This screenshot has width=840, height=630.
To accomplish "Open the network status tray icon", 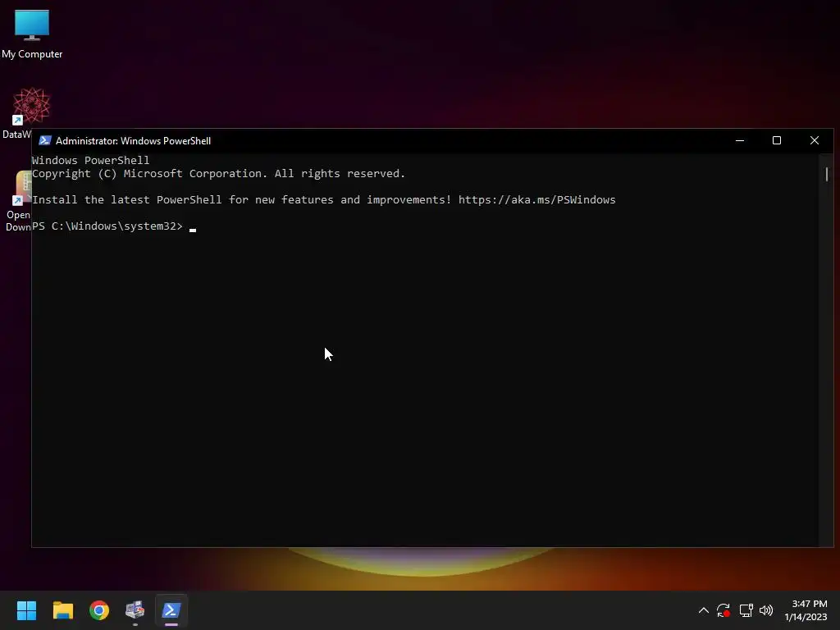I will tap(746, 610).
